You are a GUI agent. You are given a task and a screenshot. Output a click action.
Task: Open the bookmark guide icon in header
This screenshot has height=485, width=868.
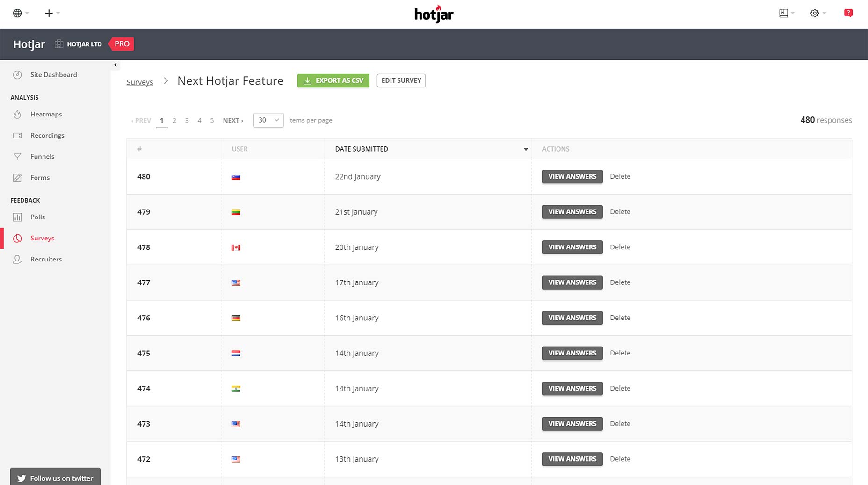pos(784,13)
